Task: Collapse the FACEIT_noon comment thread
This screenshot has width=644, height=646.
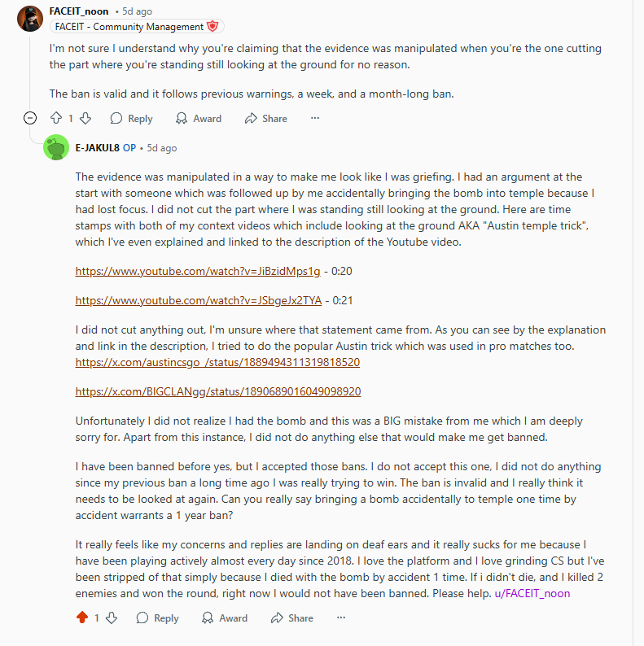Action: click(30, 118)
